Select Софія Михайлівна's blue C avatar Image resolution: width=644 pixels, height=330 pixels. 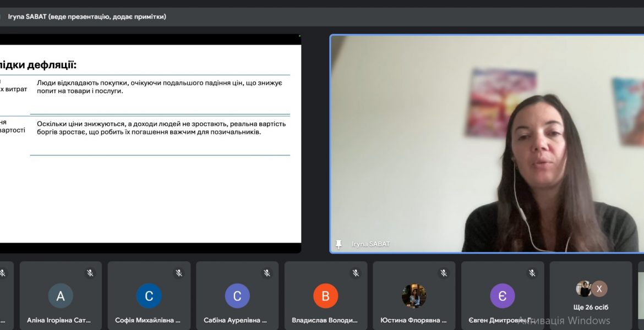[149, 296]
